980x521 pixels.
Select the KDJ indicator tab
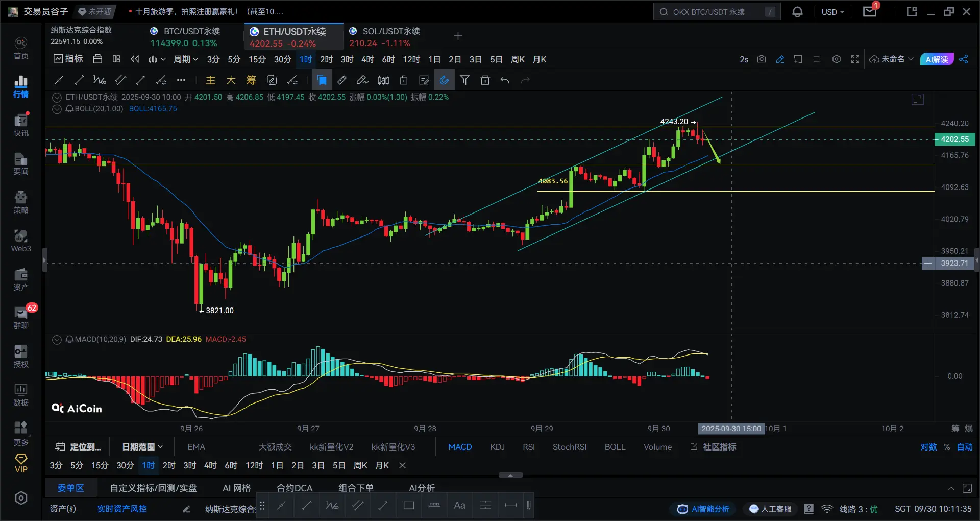pyautogui.click(x=497, y=447)
